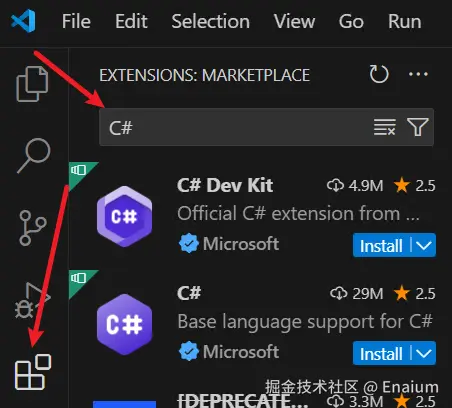The image size is (452, 408).
Task: Open the Go menu
Action: [351, 22]
